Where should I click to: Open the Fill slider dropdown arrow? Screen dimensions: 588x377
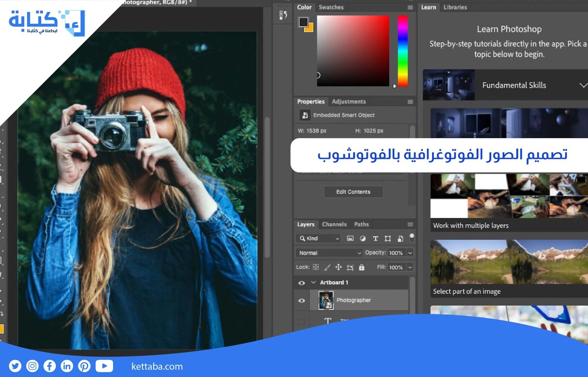(410, 267)
